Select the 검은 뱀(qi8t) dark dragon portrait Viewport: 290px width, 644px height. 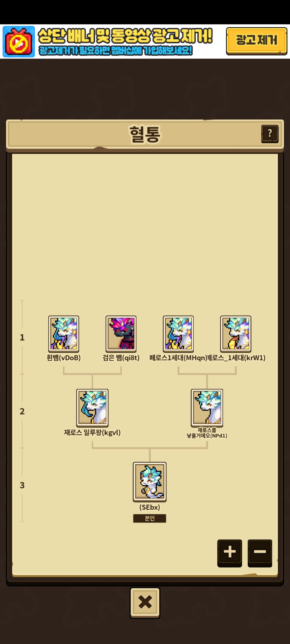(121, 334)
